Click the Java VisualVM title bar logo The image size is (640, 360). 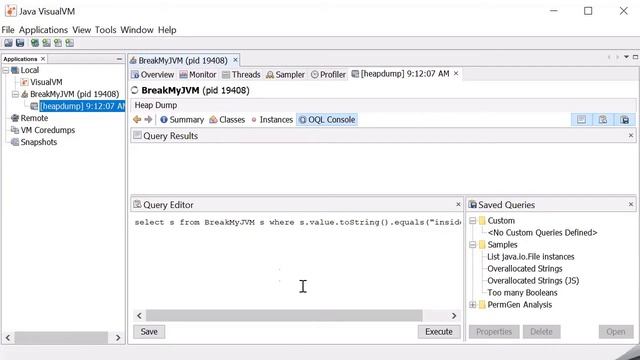pyautogui.click(x=11, y=11)
